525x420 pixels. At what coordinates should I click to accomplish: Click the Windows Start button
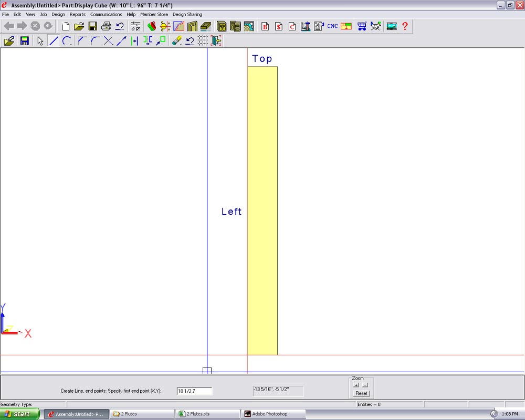point(20,414)
